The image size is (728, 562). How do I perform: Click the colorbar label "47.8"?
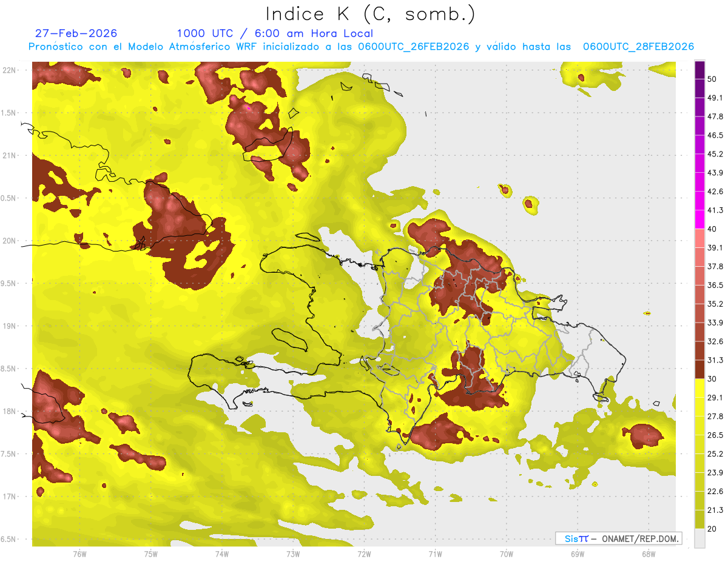716,116
